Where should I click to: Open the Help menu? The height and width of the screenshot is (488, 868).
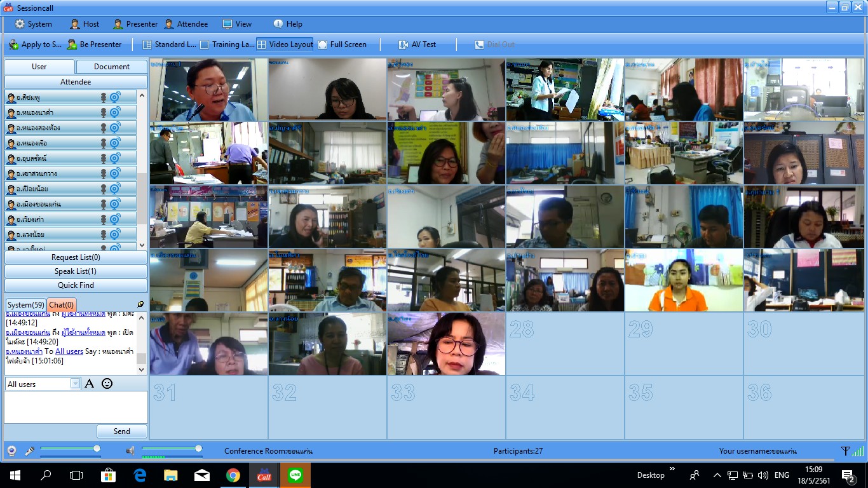pyautogui.click(x=288, y=24)
